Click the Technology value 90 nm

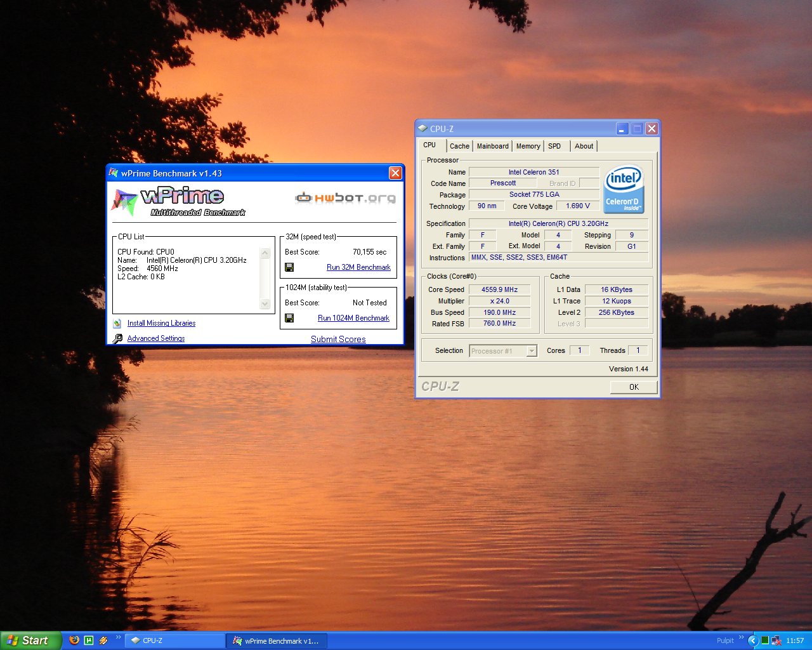(487, 206)
